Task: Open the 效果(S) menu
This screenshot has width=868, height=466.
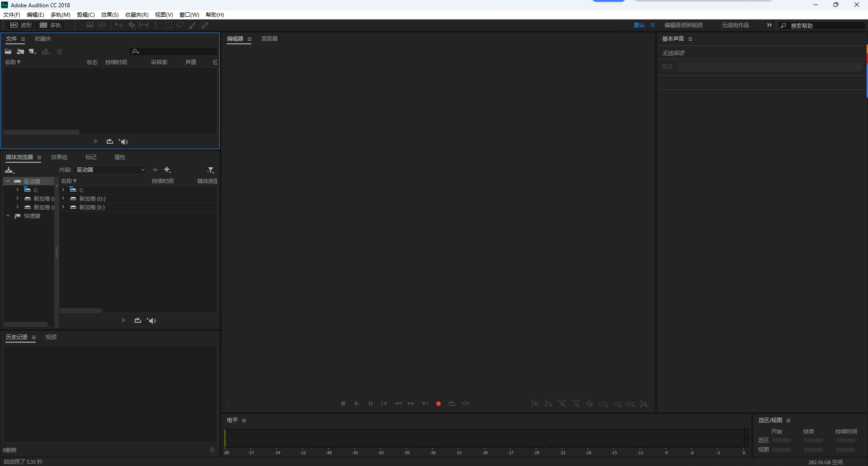Action: pos(109,14)
